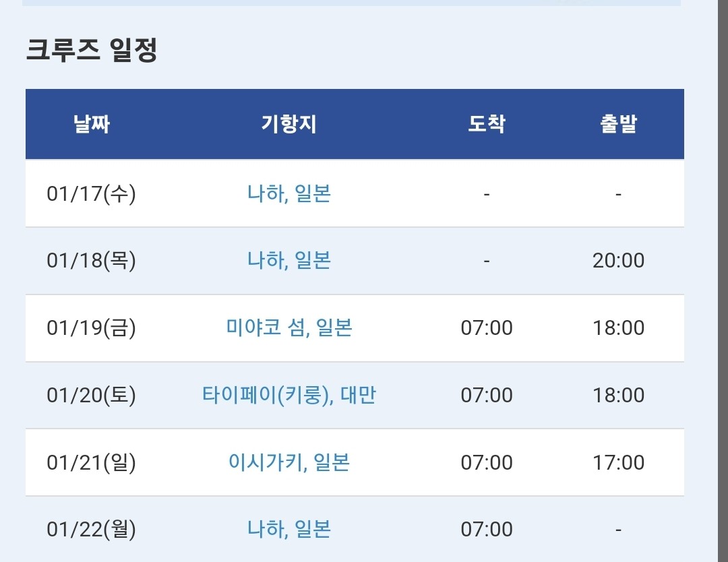Image resolution: width=728 pixels, height=562 pixels.
Task: Select the 01/17(수) date cell
Action: [92, 193]
